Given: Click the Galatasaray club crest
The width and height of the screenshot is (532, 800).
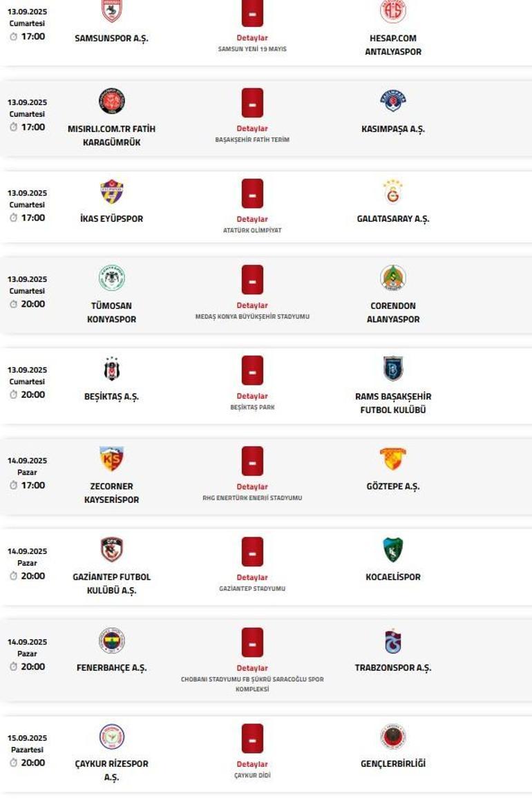Looking at the screenshot, I should coord(392,192).
